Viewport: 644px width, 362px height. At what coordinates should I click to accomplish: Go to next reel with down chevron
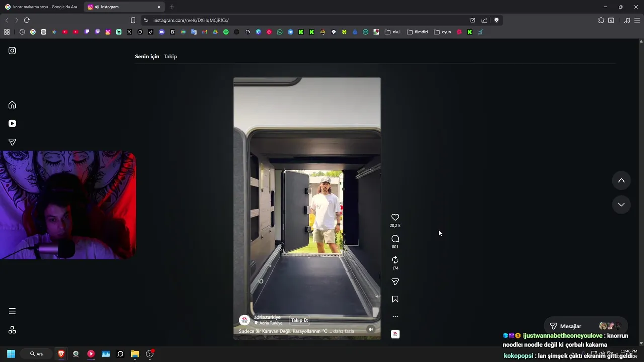[621, 204]
